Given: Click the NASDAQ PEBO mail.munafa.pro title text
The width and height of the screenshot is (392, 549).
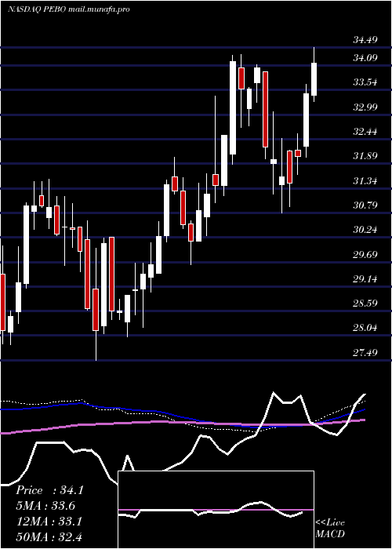Looking at the screenshot, I should pyautogui.click(x=69, y=9).
